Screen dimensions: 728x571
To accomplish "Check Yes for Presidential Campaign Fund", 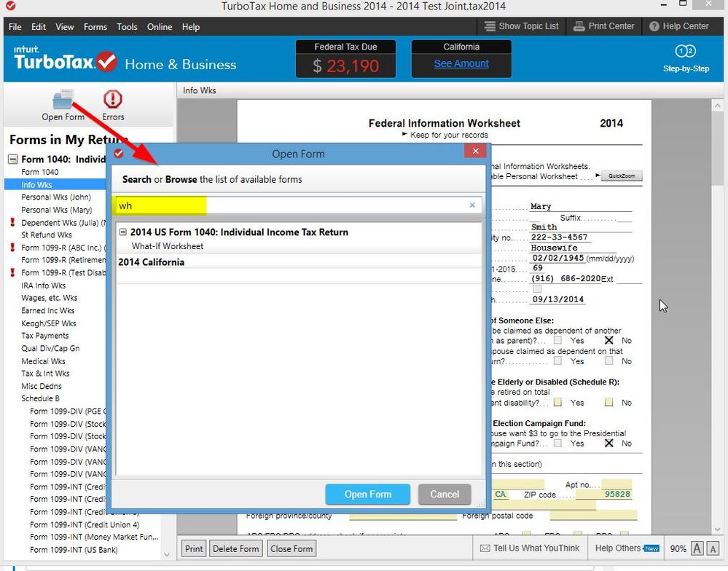I will [x=557, y=444].
